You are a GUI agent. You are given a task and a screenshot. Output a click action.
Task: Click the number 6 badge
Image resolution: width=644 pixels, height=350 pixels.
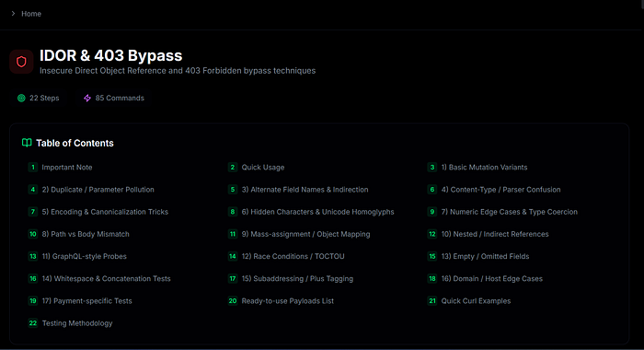click(x=432, y=190)
